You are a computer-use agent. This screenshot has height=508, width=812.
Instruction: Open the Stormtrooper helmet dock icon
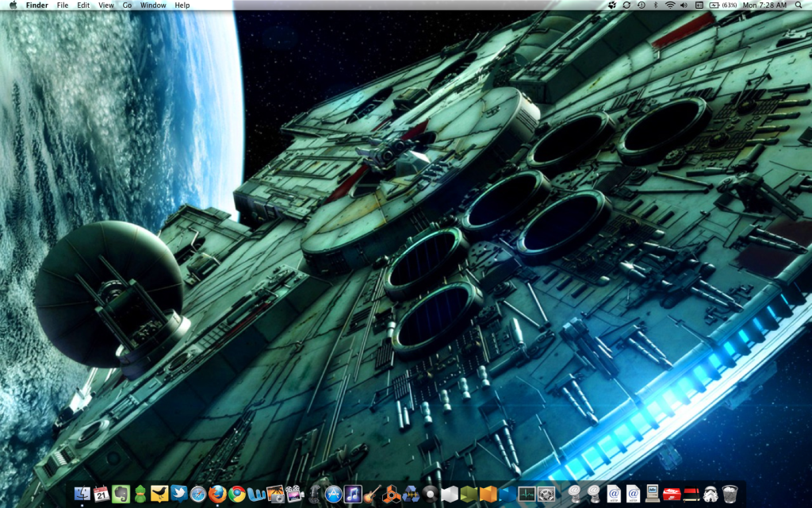coord(710,494)
